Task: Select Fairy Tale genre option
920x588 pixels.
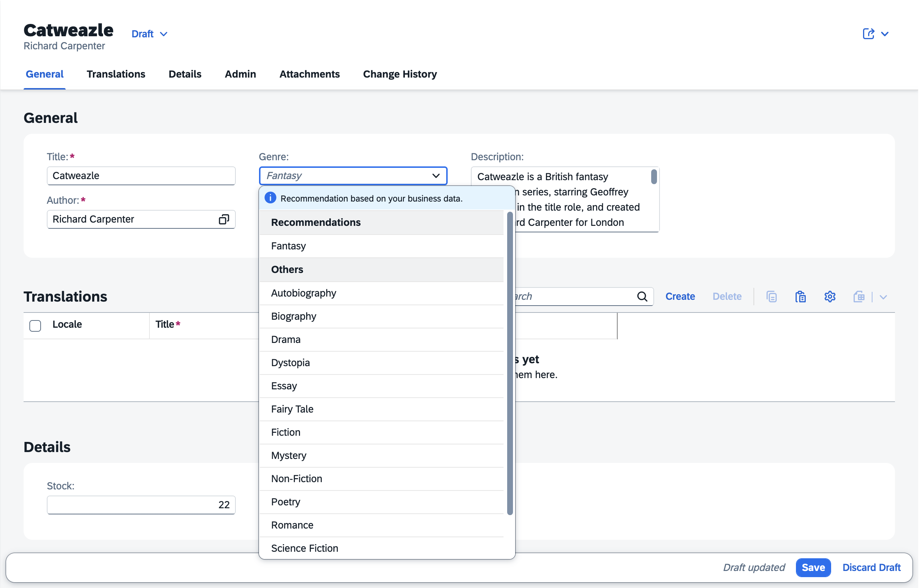Action: pos(382,410)
